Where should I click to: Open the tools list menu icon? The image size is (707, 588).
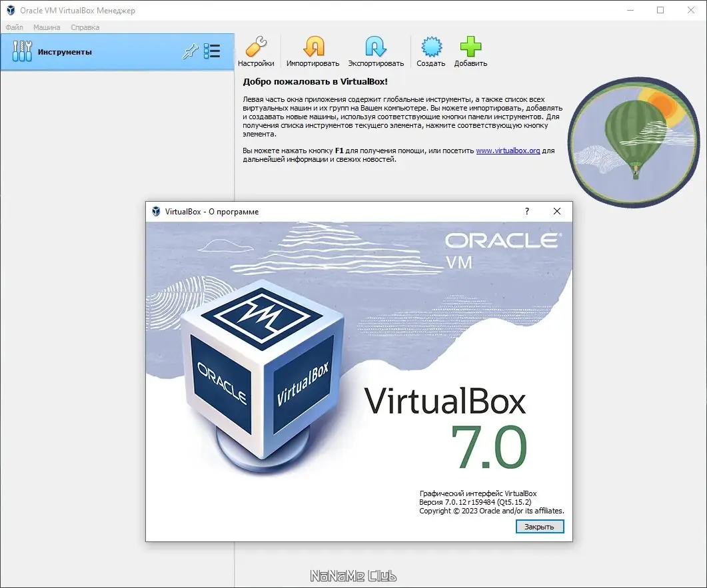[x=212, y=51]
